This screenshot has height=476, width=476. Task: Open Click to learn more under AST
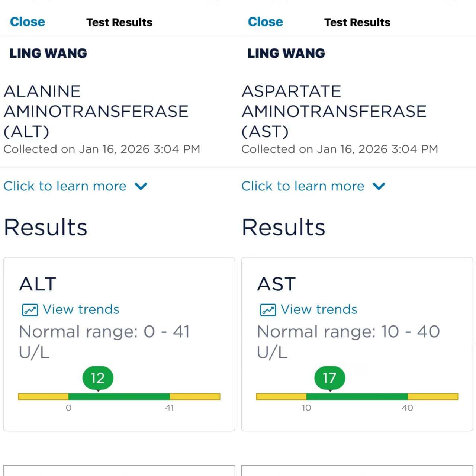coord(303,186)
